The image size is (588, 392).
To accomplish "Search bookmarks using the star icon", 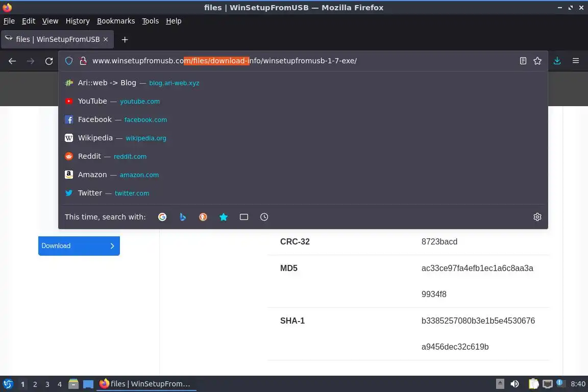I will coord(224,217).
